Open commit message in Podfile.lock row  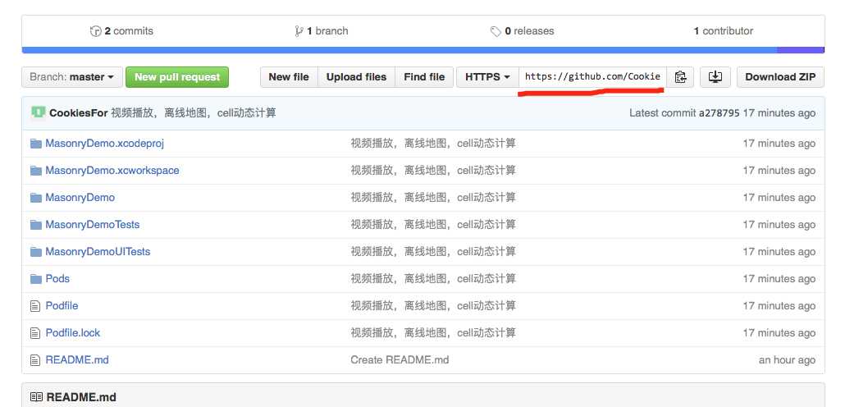[433, 333]
